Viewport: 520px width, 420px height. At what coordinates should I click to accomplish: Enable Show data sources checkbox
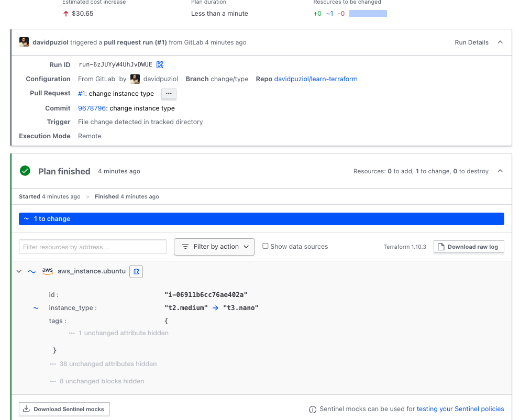point(265,246)
